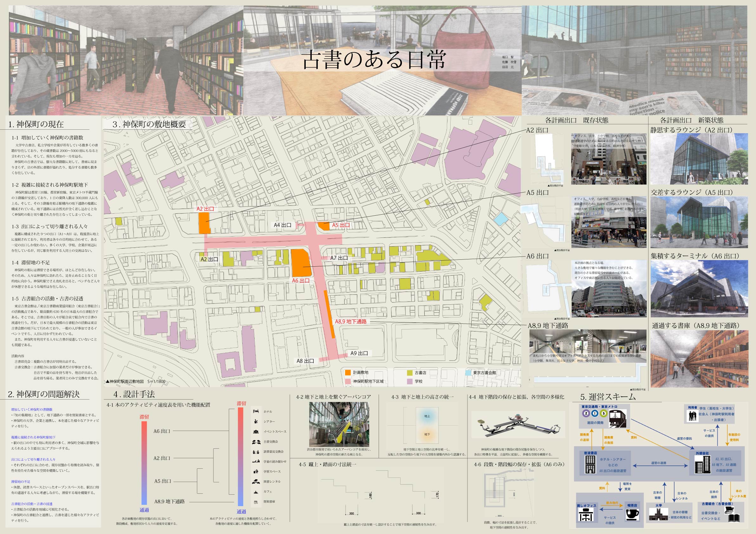The width and height of the screenshot is (756, 534).
Task: Click the light blue 東京古書会館 legend swatch
Action: [468, 373]
